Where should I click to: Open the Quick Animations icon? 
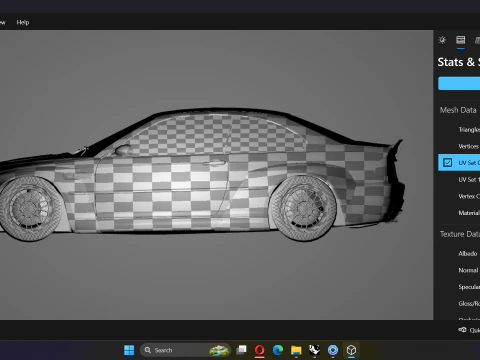(x=462, y=330)
